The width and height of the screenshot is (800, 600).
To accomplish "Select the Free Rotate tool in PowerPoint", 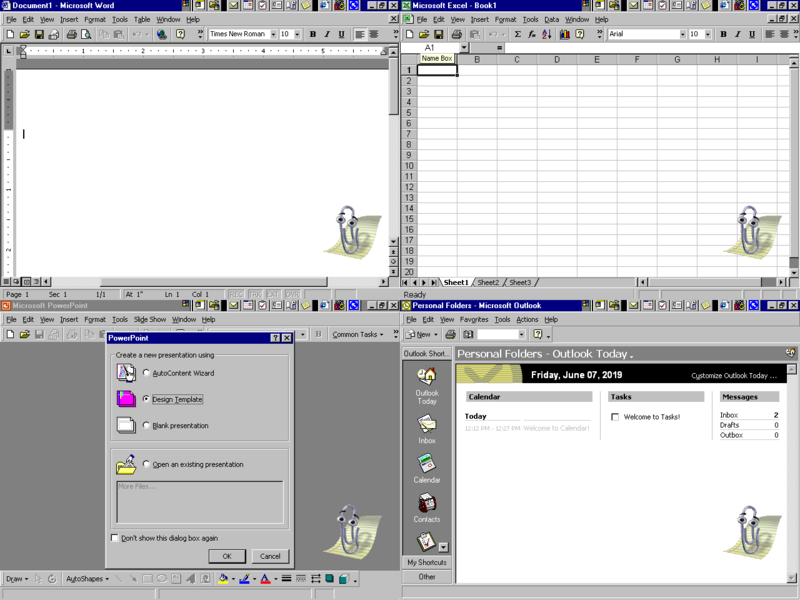I will click(x=52, y=579).
